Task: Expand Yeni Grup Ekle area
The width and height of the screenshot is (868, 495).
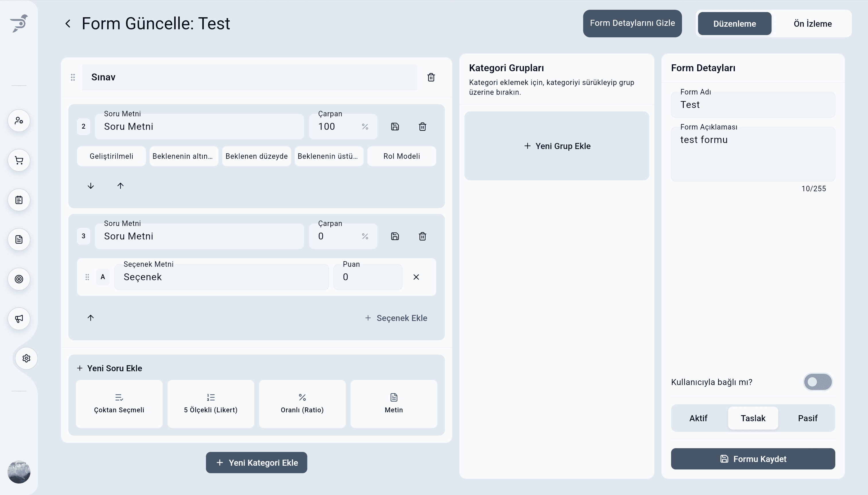Action: (557, 146)
